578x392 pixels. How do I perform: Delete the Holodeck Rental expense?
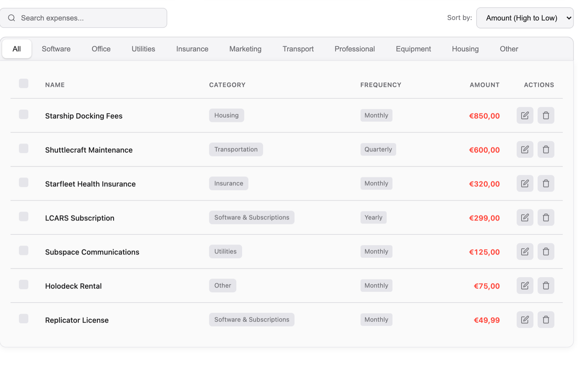[x=545, y=285]
